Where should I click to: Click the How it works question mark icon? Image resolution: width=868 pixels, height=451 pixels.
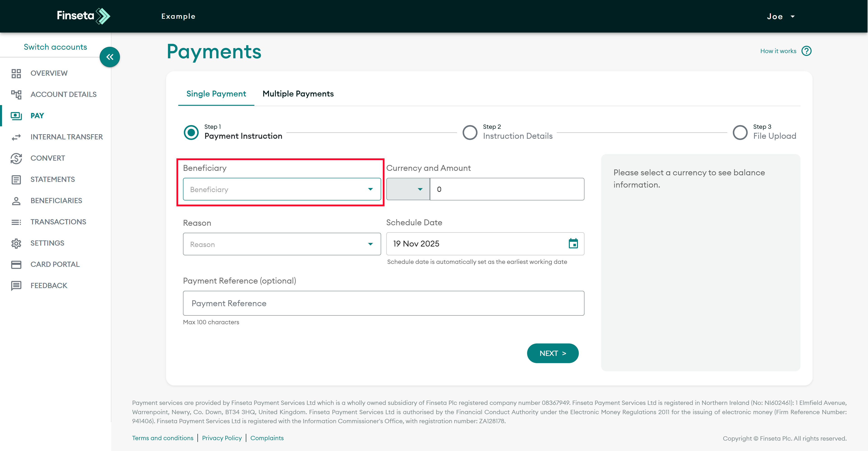[806, 51]
